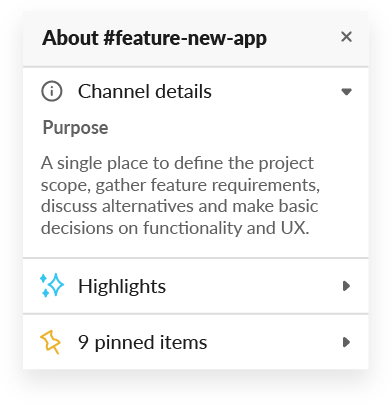The image size is (392, 404).
Task: Collapse Channel details using the down arrow
Action: pos(347,92)
